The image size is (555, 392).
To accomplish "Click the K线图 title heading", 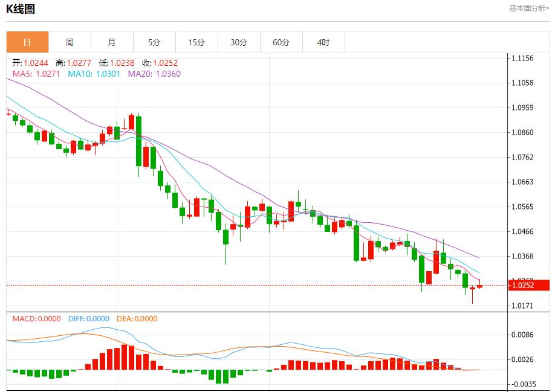I will pyautogui.click(x=21, y=9).
